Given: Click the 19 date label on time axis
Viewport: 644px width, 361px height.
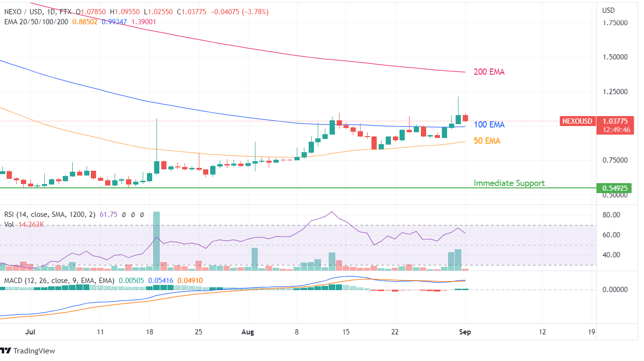Looking at the screenshot, I should coord(592,332).
